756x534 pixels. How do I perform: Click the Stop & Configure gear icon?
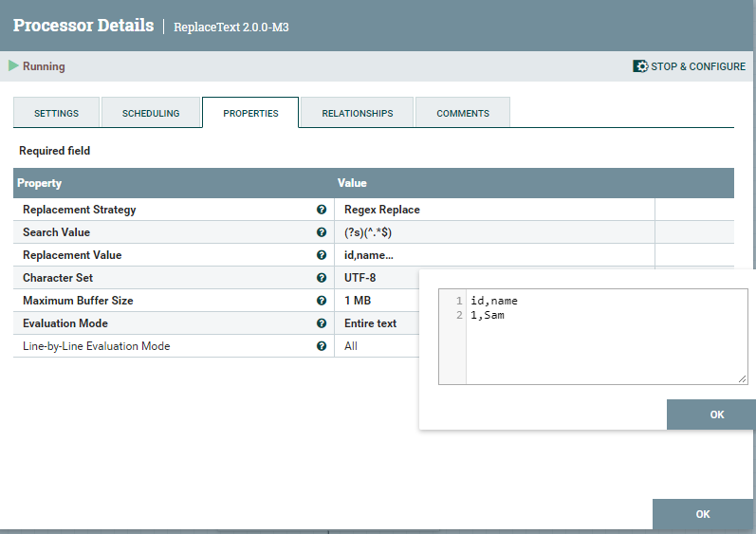click(640, 66)
